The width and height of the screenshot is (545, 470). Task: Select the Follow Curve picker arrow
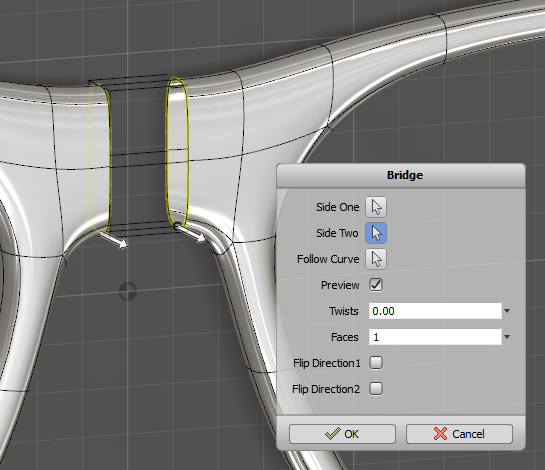tap(376, 259)
